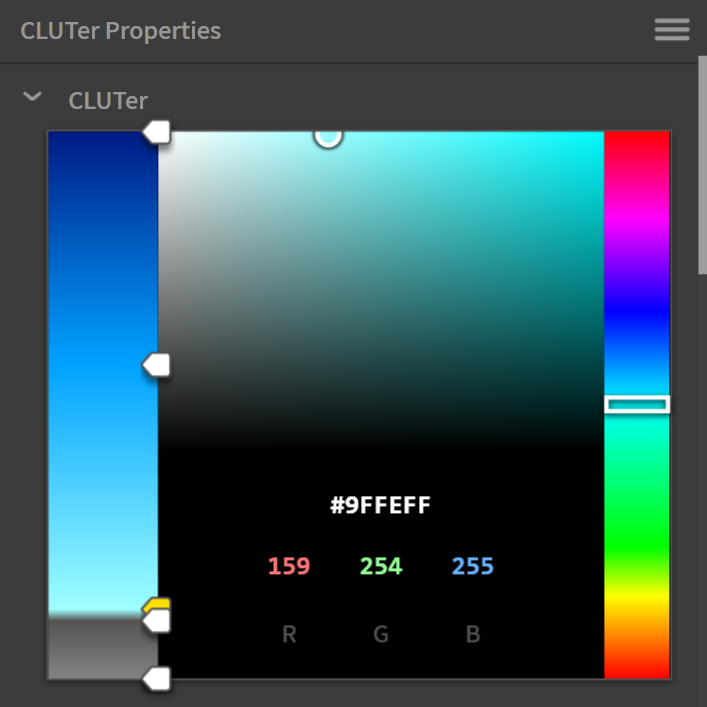This screenshot has height=707, width=707.
Task: Click the panel's vertical scrollbar
Action: [702, 160]
